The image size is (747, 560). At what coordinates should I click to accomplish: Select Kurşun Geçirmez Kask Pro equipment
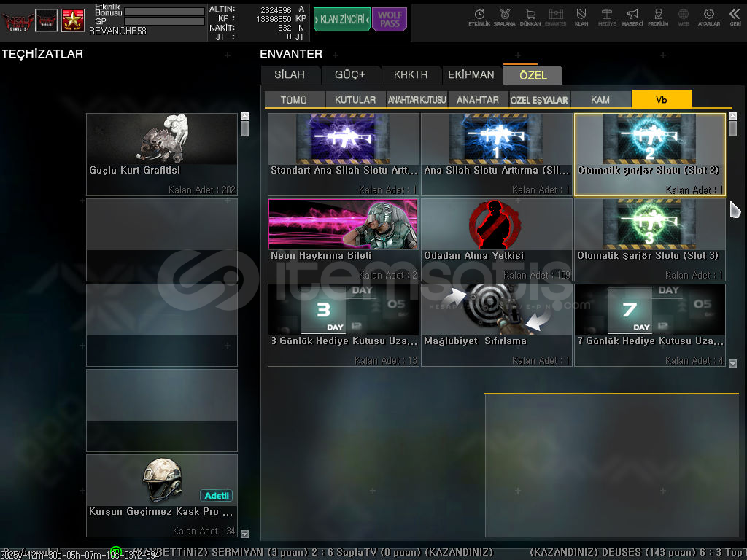(x=162, y=495)
